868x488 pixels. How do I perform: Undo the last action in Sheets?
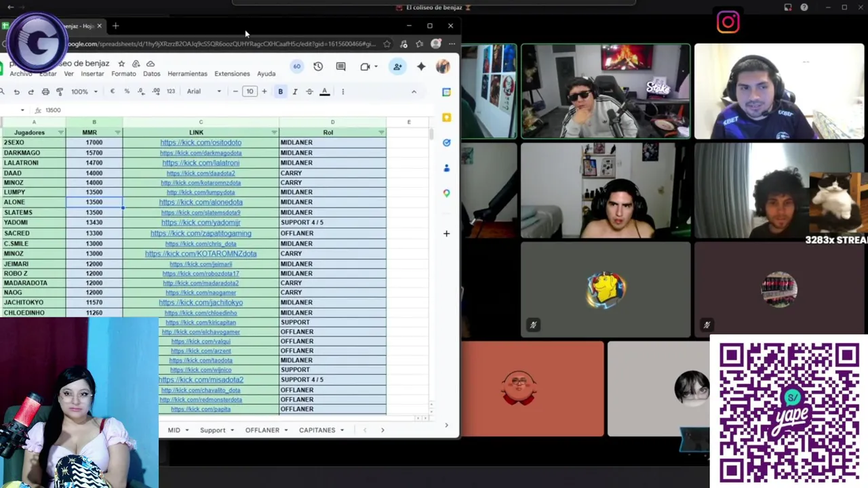[16, 91]
